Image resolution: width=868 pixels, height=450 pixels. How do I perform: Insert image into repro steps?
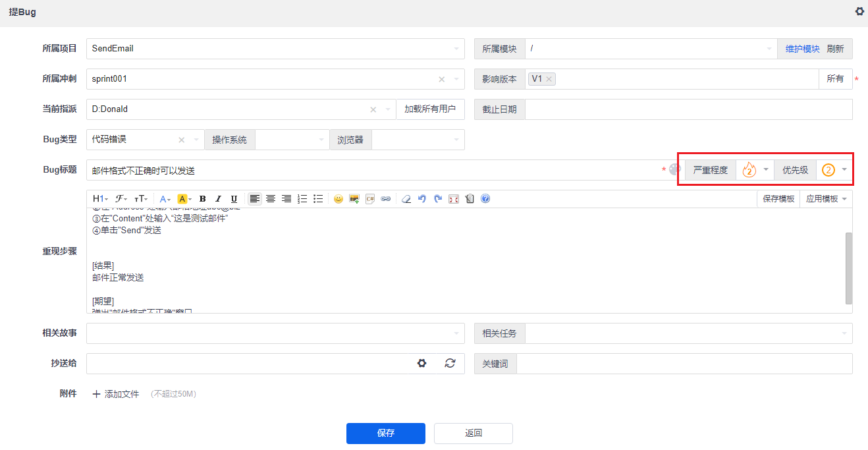tap(354, 198)
